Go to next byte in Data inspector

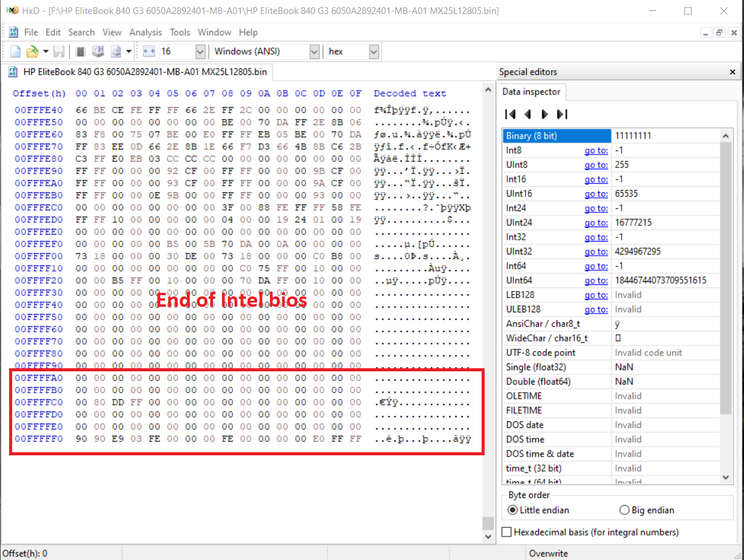click(545, 114)
